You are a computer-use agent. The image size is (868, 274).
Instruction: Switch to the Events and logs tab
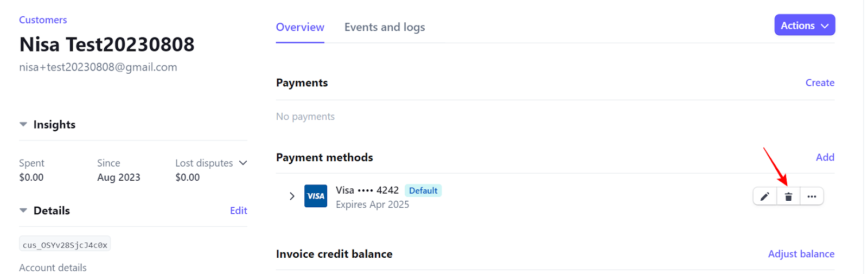[x=385, y=27]
